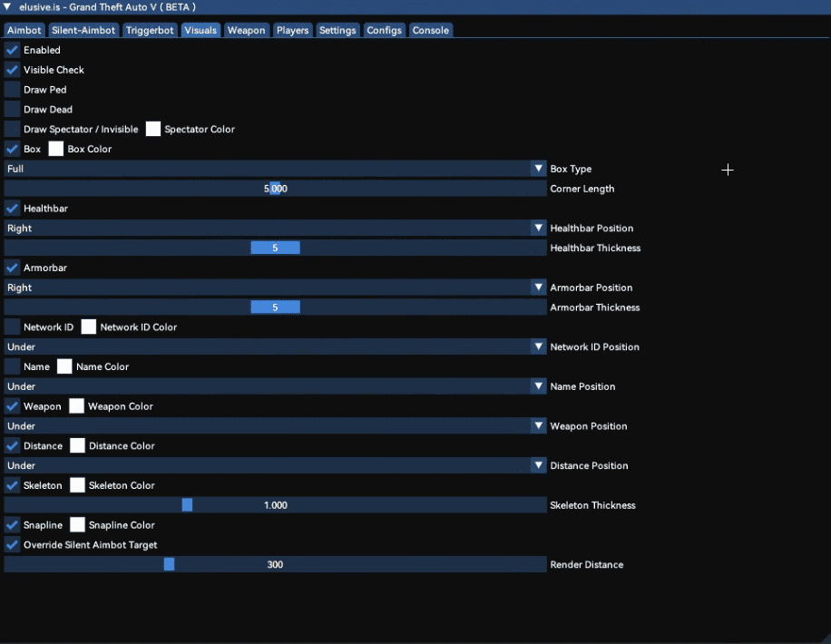Uncheck Override Silent Aimbot Target

tap(12, 545)
